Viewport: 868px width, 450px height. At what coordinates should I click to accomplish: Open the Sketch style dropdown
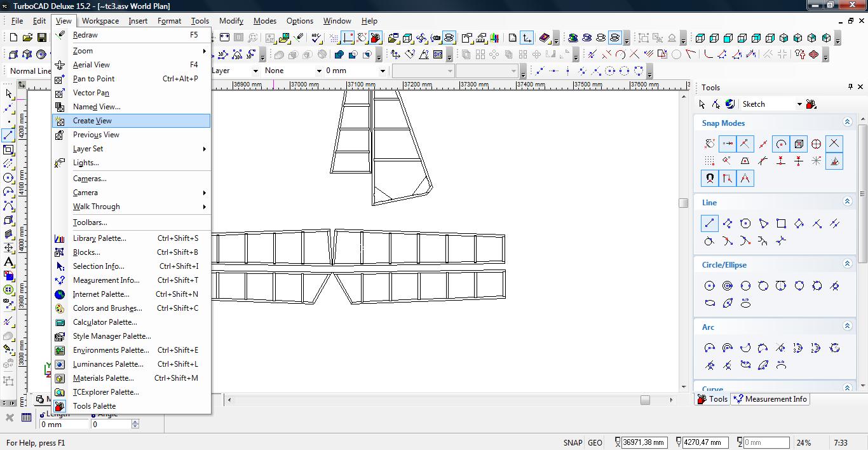(799, 104)
